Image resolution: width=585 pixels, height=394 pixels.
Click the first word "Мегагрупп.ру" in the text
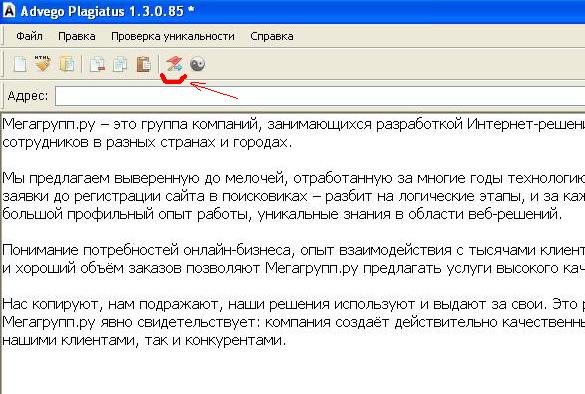pos(49,124)
